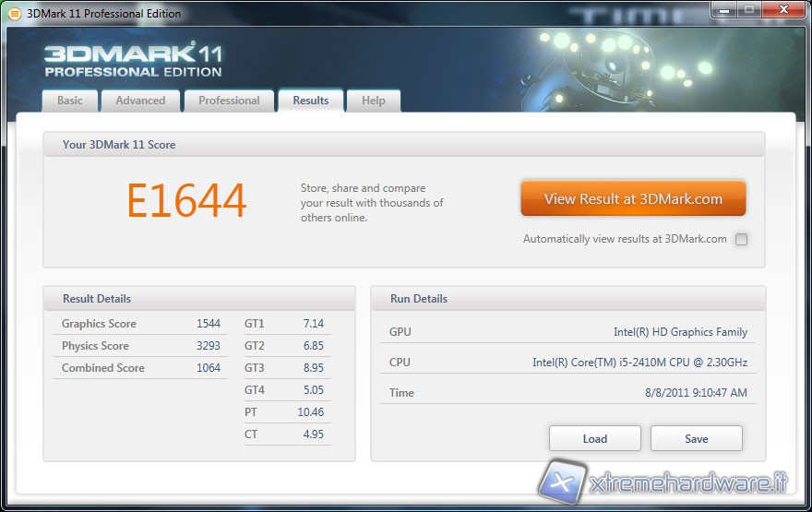Enable automatically view results at 3DMark.com
The width and height of the screenshot is (812, 512).
tap(741, 240)
